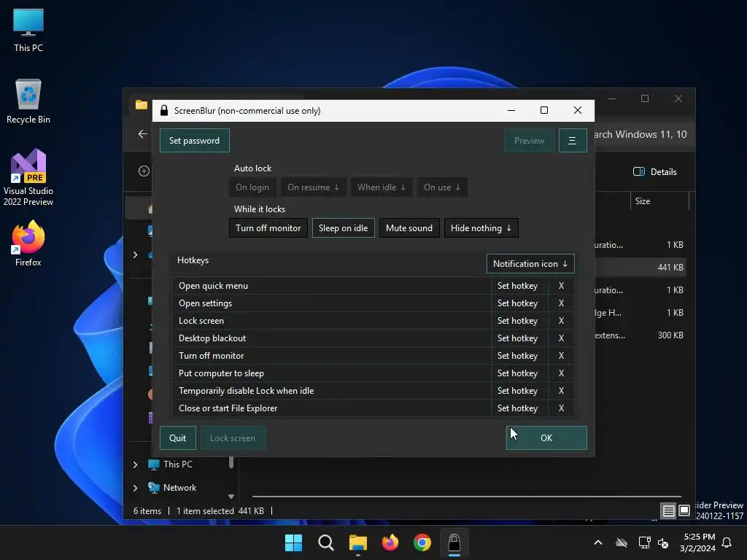Open the On resume dropdown
747x560 pixels.
313,187
